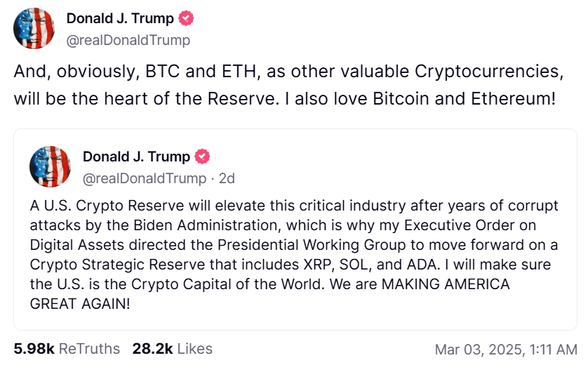This screenshot has width=588, height=372.
Task: Click the top @realDonaldTrump handle
Action: 128,40
